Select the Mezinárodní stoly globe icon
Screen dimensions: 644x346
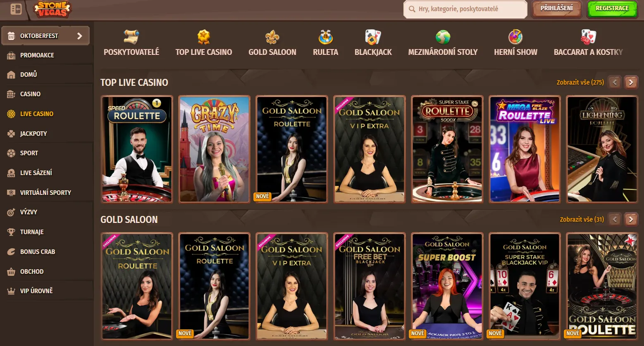pyautogui.click(x=443, y=38)
